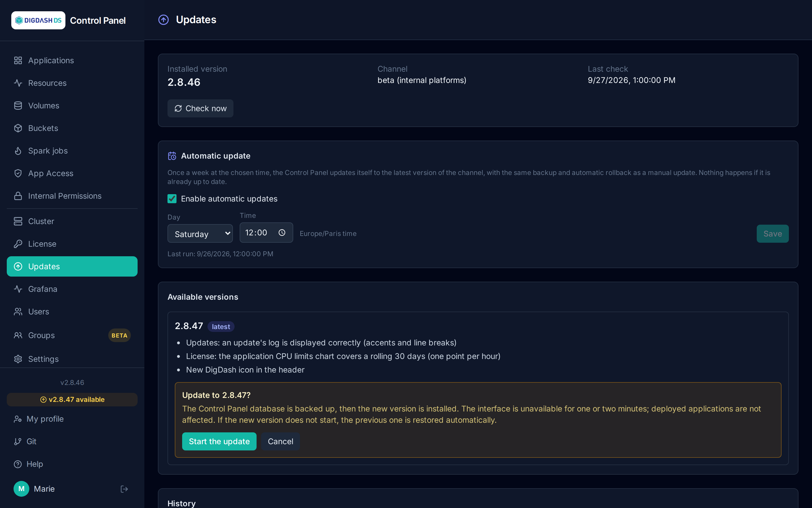Click the Update to 2.8.47? heading
The width and height of the screenshot is (812, 508).
point(217,395)
